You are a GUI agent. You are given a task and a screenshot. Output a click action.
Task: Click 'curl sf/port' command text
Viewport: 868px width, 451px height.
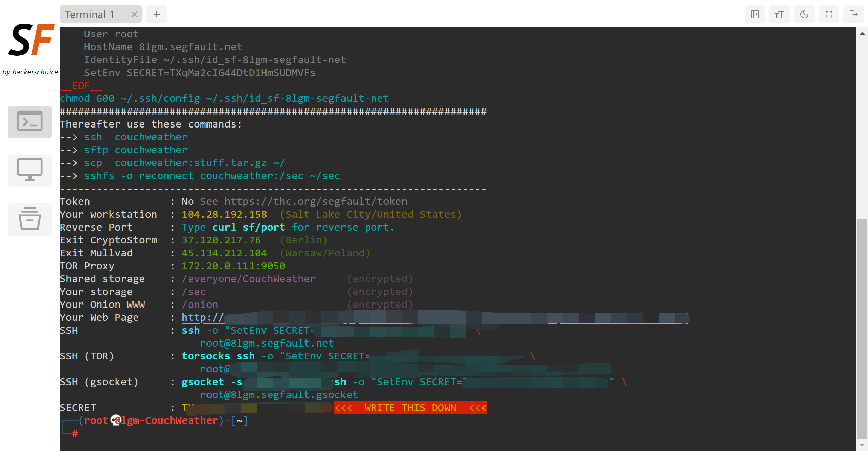click(x=249, y=227)
